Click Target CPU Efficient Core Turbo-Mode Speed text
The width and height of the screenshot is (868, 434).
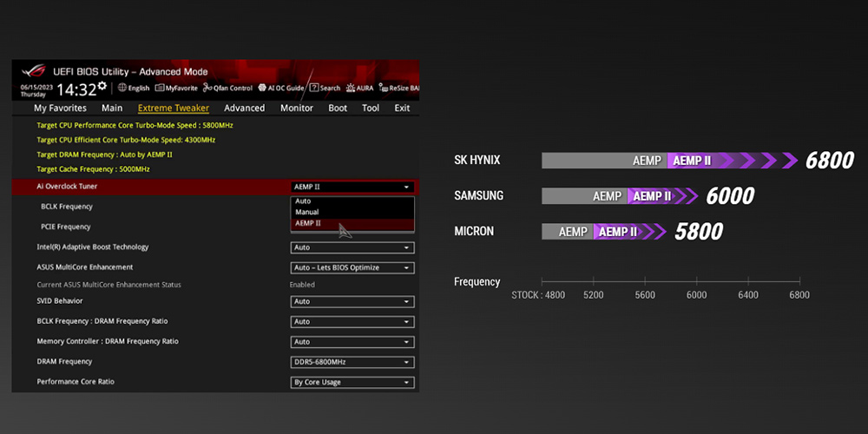[x=126, y=140]
